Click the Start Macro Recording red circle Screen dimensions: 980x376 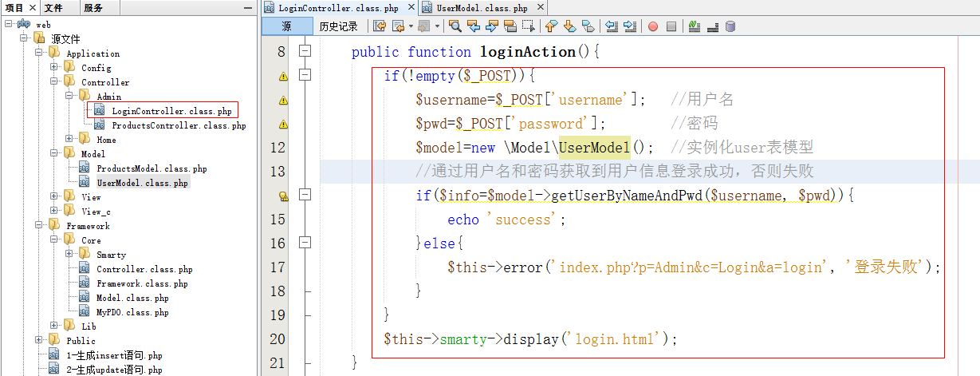[x=652, y=26]
